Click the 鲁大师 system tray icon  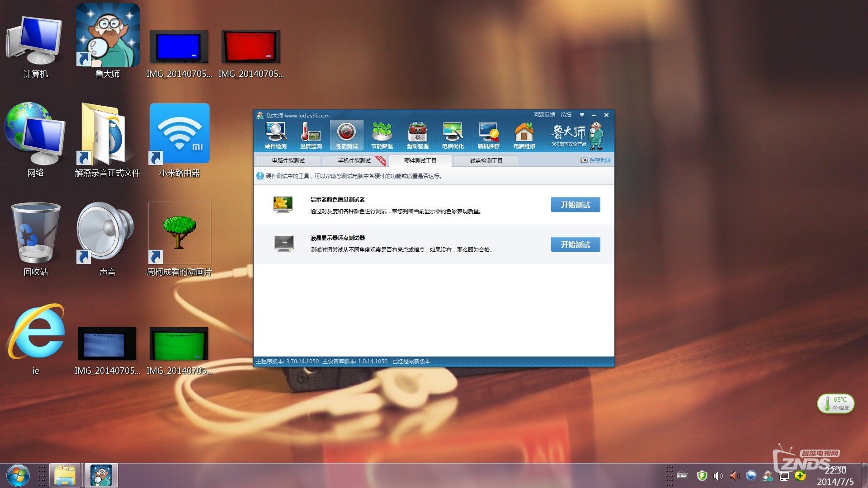pos(767,475)
